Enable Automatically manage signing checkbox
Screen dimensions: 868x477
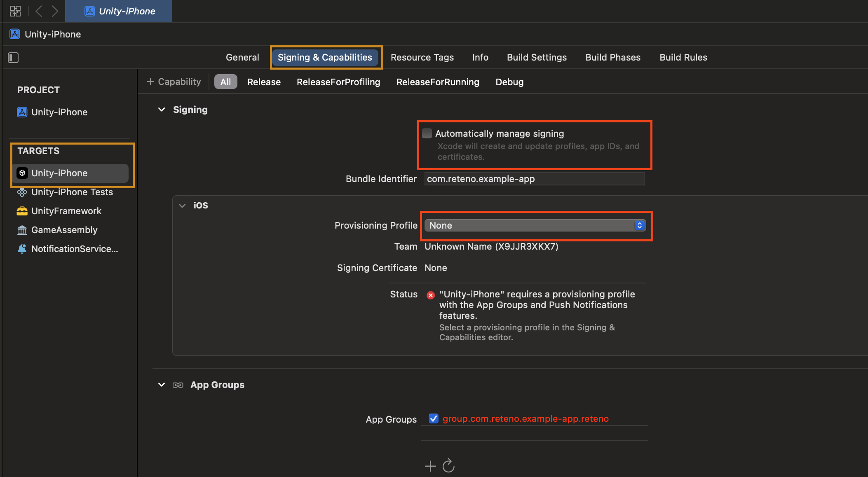pos(427,133)
